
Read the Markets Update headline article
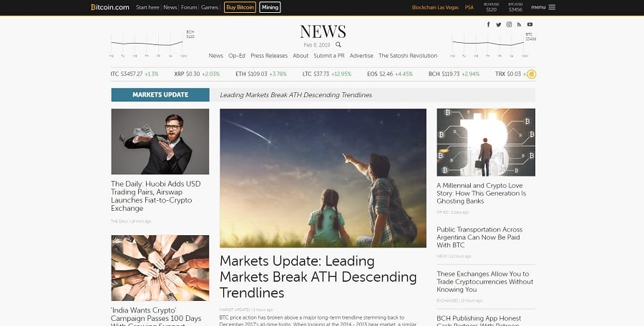pos(318,276)
